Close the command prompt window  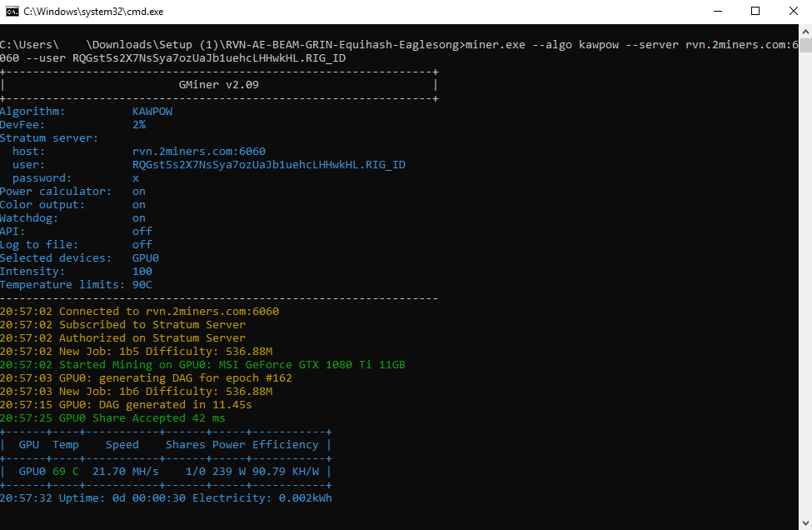[793, 11]
